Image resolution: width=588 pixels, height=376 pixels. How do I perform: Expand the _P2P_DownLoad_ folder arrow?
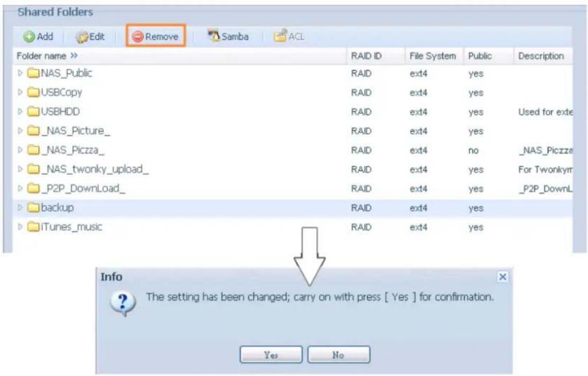pos(21,189)
